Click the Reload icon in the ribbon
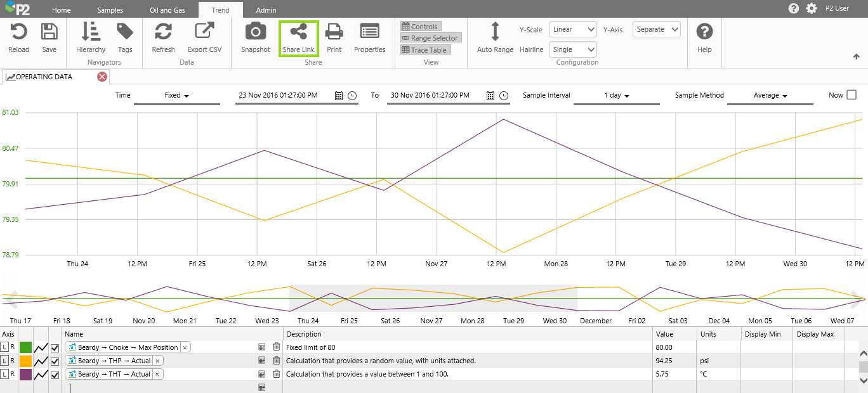 pyautogui.click(x=18, y=32)
